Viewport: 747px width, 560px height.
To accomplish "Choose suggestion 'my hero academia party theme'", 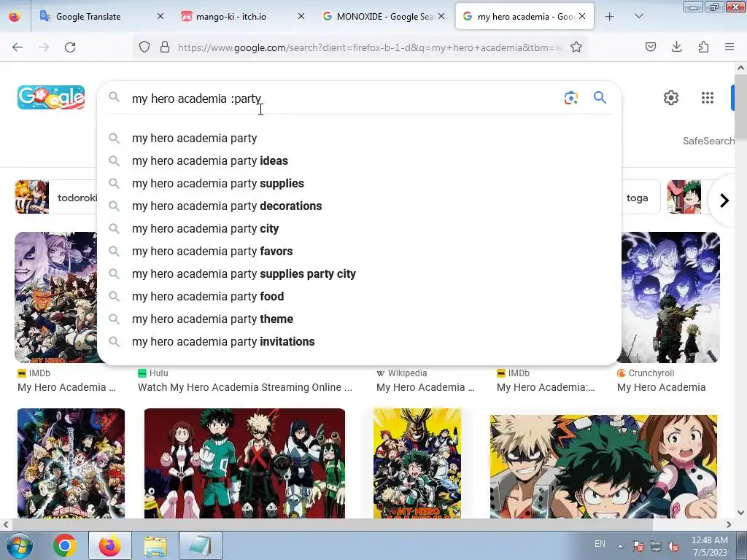I will pos(359,319).
